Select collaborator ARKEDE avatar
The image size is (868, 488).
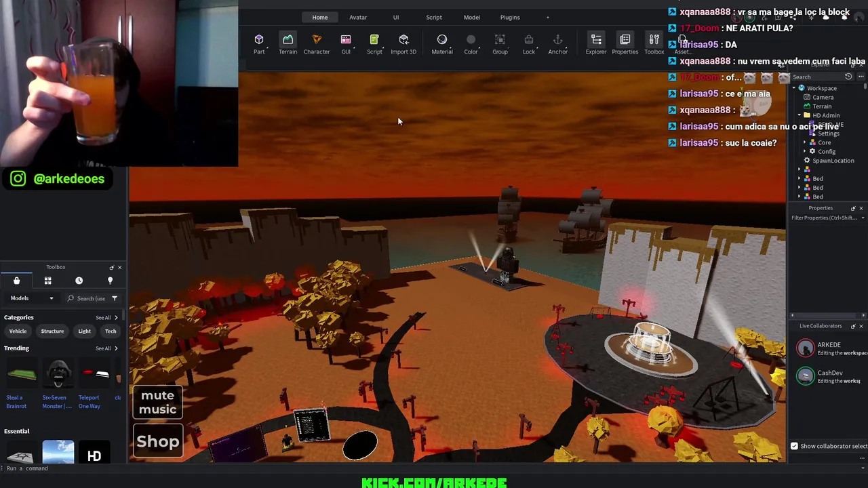[x=805, y=348]
